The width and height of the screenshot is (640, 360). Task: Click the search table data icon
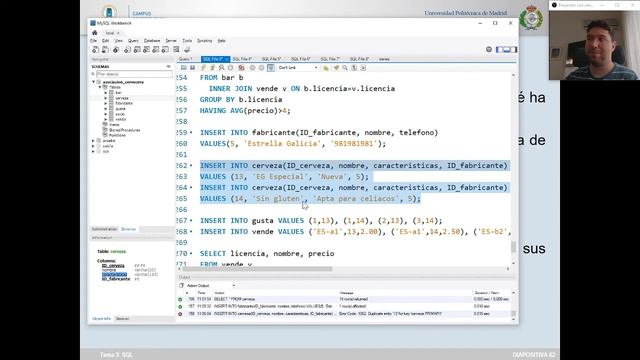point(176,49)
